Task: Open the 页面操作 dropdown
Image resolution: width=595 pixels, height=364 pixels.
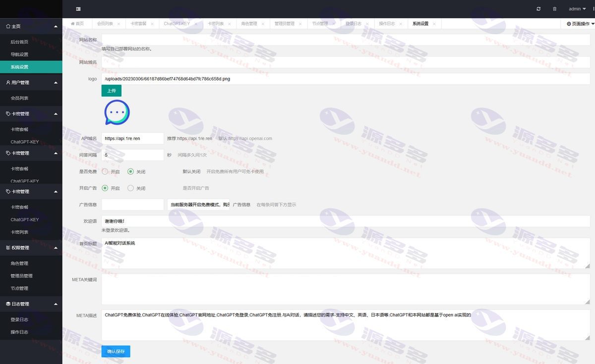Action: [580, 24]
